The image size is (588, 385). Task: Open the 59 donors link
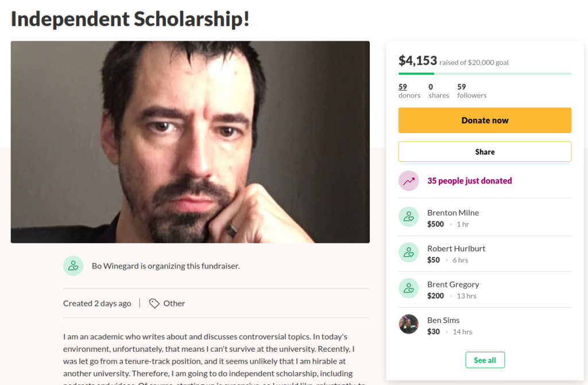[409, 91]
